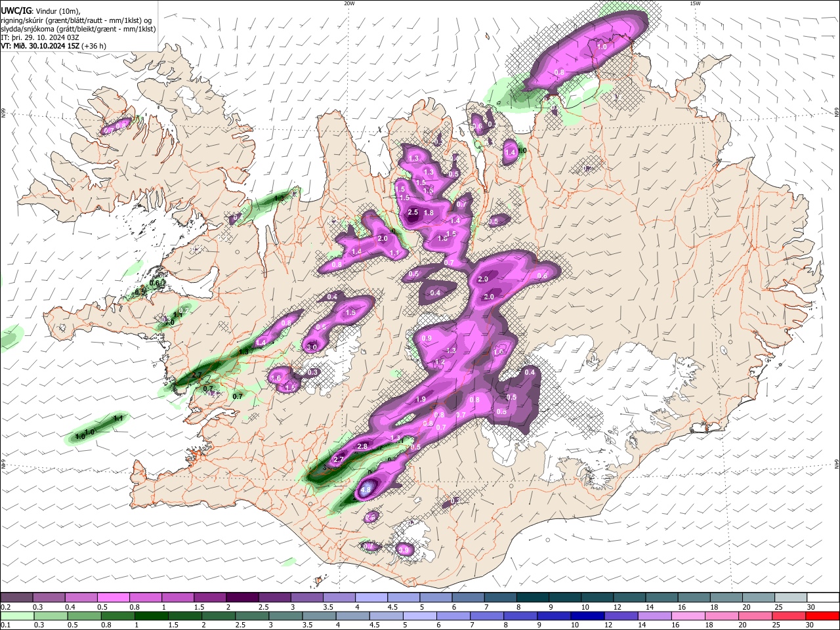Click the '15W' longitude label
This screenshot has width=840, height=630.
coord(695,3)
